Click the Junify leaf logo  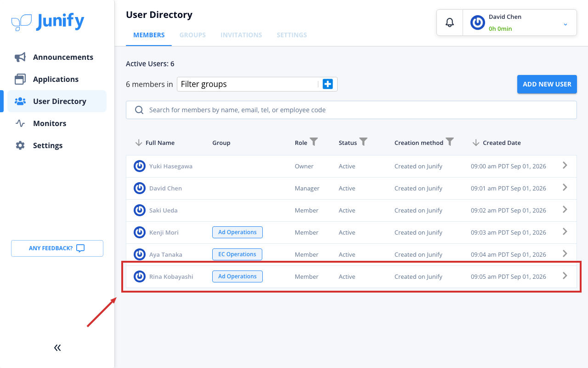[22, 22]
